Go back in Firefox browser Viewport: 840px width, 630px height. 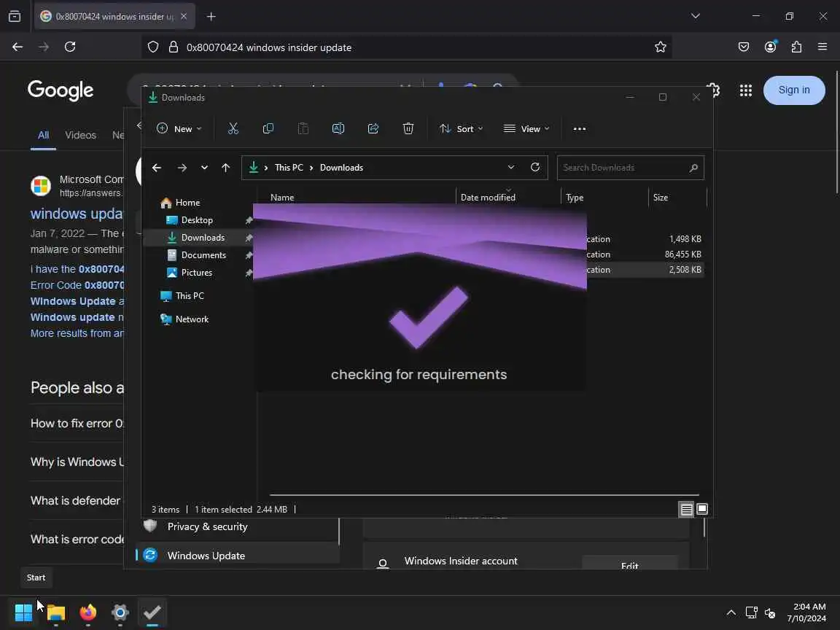[17, 47]
